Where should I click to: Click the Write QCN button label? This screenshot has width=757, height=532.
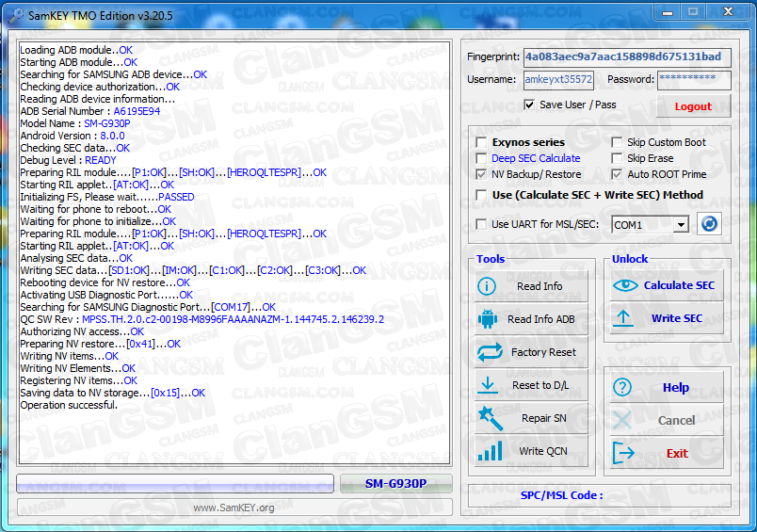point(543,451)
